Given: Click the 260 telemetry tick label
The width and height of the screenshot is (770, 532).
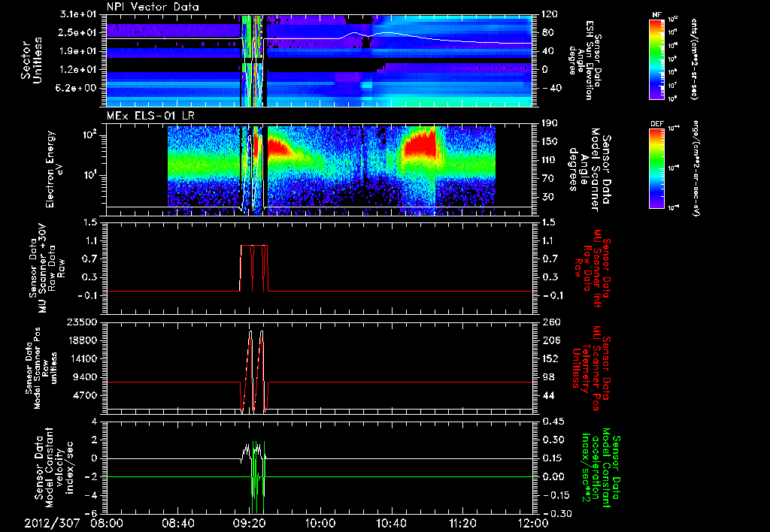Looking at the screenshot, I should tap(550, 322).
